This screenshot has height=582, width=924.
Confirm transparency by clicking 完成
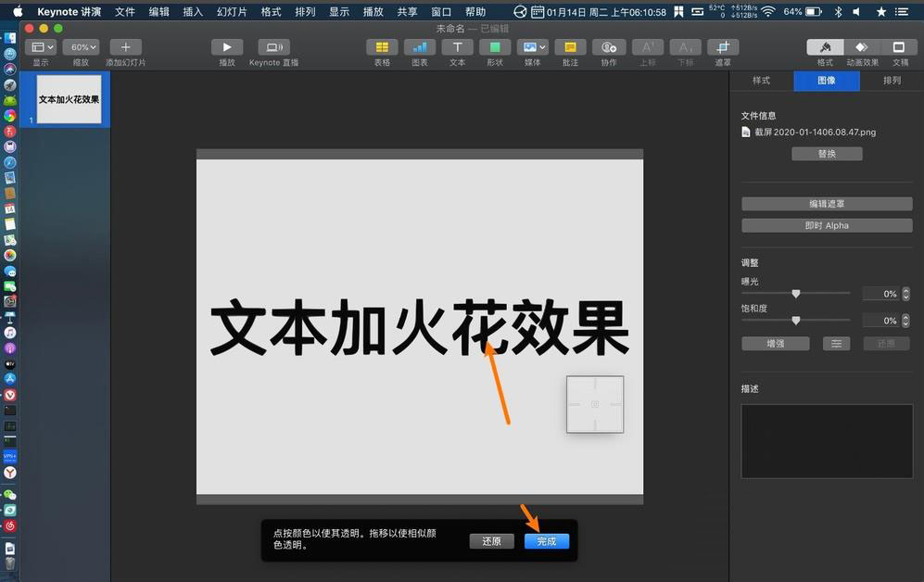tap(546, 541)
